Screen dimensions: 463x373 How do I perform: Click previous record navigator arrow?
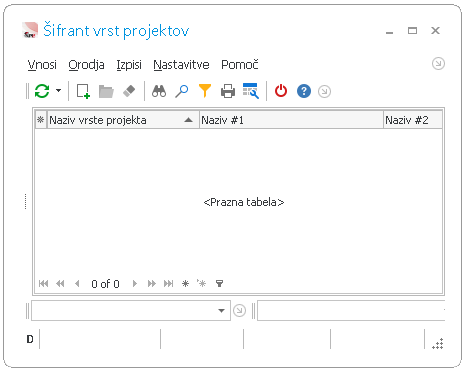[x=77, y=284]
